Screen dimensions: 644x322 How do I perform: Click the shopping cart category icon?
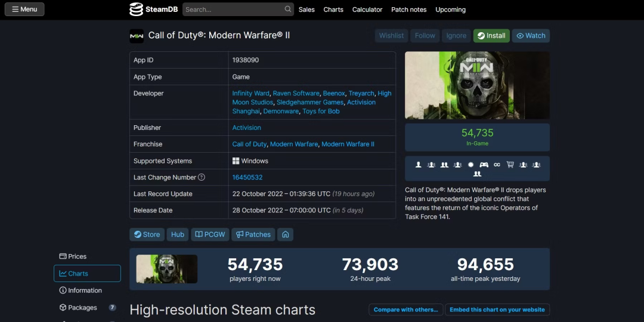click(x=510, y=165)
